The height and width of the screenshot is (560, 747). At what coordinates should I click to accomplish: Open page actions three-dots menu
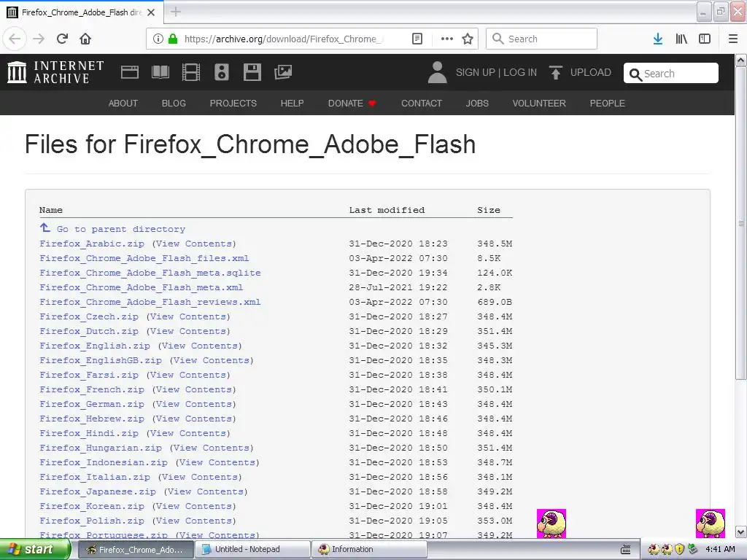[x=447, y=39]
